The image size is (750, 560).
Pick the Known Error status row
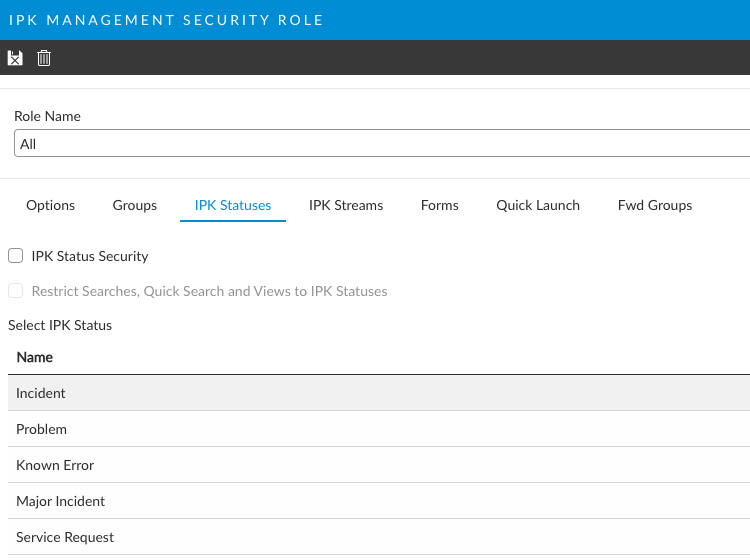point(55,465)
